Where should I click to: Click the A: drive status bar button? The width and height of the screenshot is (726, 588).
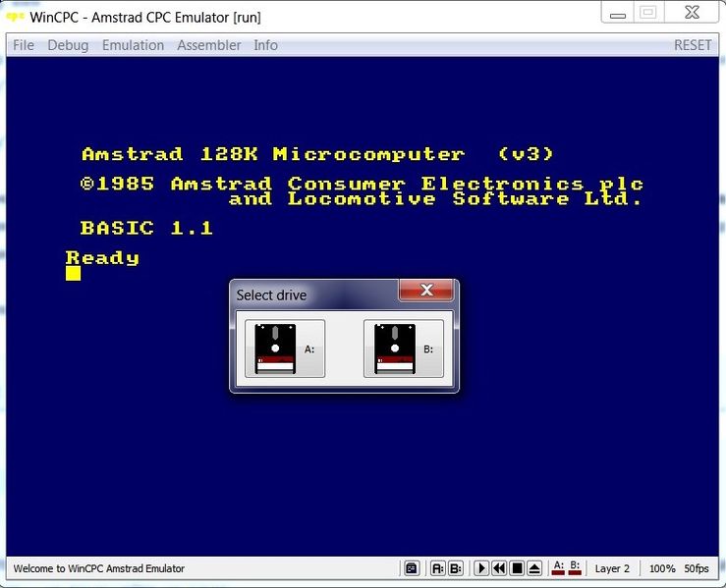[437, 568]
